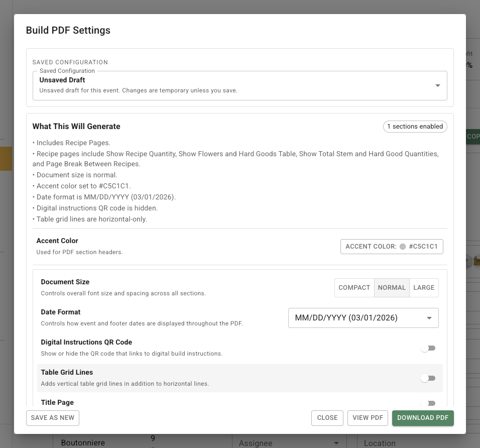Click the 'Document Size' label
The width and height of the screenshot is (480, 448).
(65, 282)
